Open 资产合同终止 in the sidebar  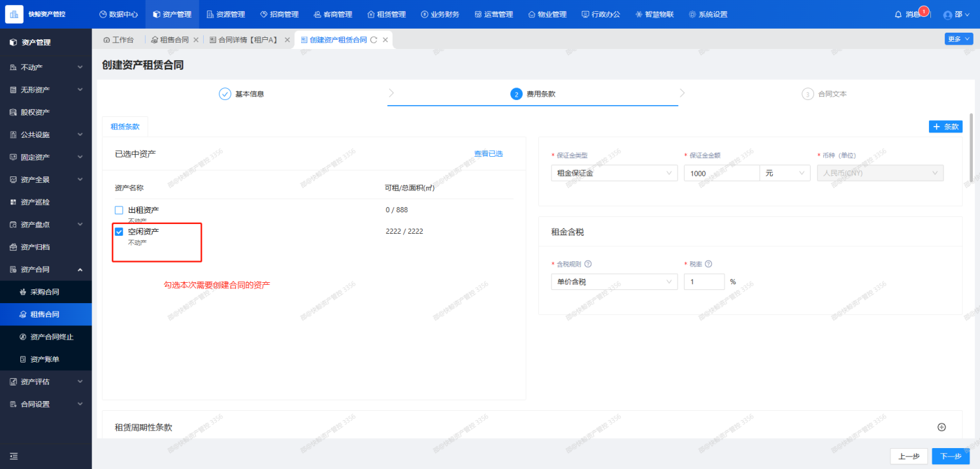point(46,337)
